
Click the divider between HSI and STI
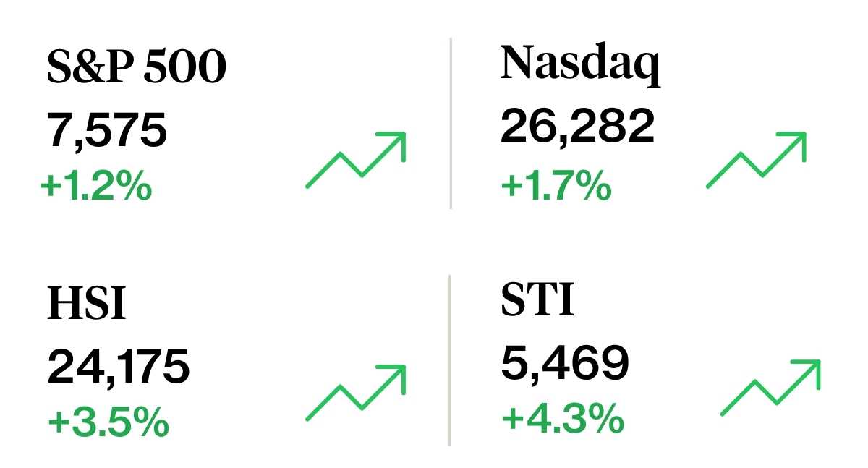coord(450,360)
